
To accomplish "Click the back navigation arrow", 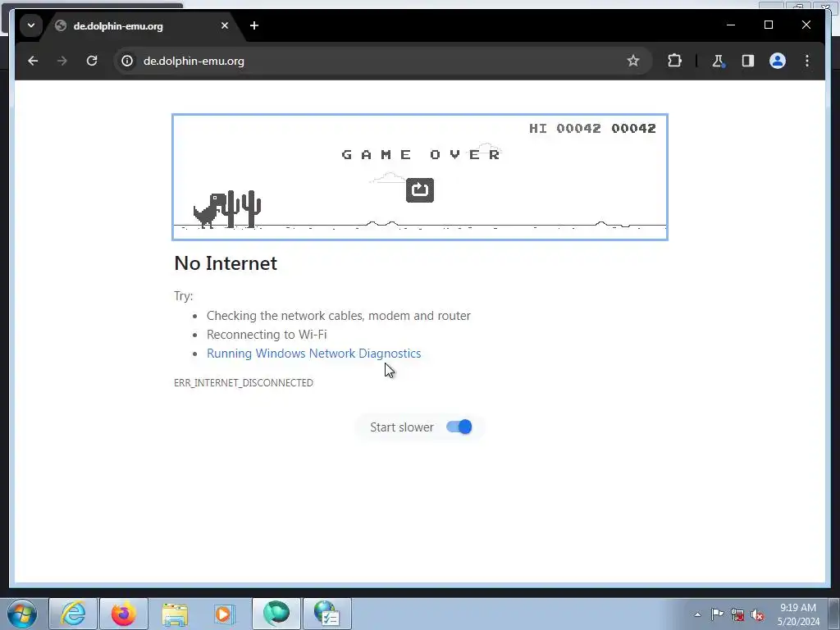I will (x=33, y=61).
